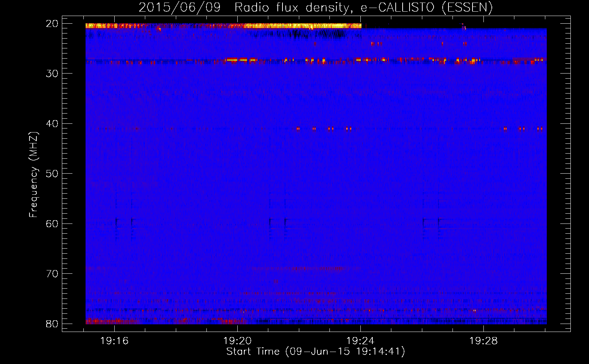Screen dimensions: 589x364
Task: Pick the time tick label "19:28"
Action: pos(484,341)
